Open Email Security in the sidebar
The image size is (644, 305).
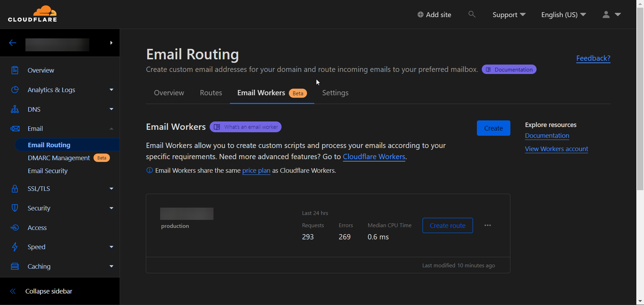[x=47, y=171]
